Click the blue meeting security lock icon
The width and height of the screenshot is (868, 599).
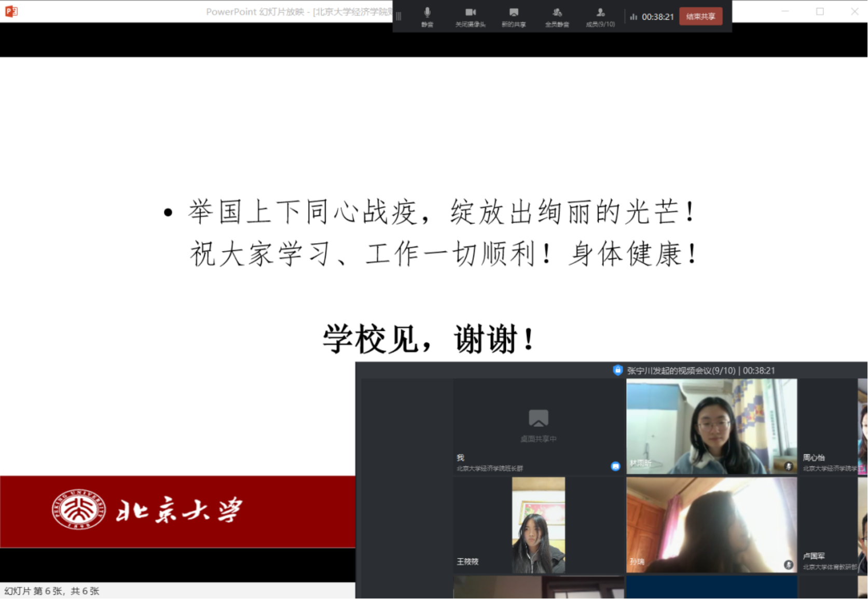617,370
